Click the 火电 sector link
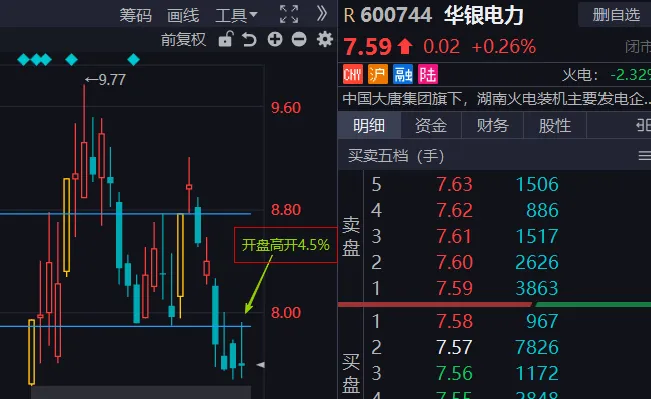 (580, 75)
